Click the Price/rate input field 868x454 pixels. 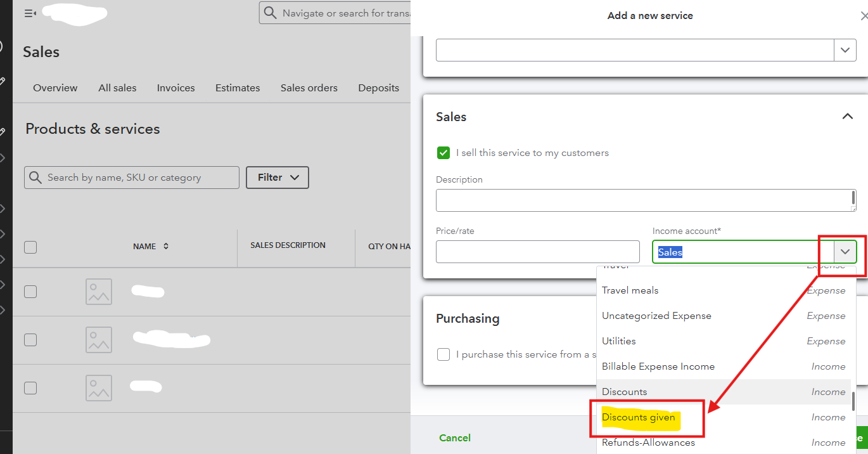(538, 252)
